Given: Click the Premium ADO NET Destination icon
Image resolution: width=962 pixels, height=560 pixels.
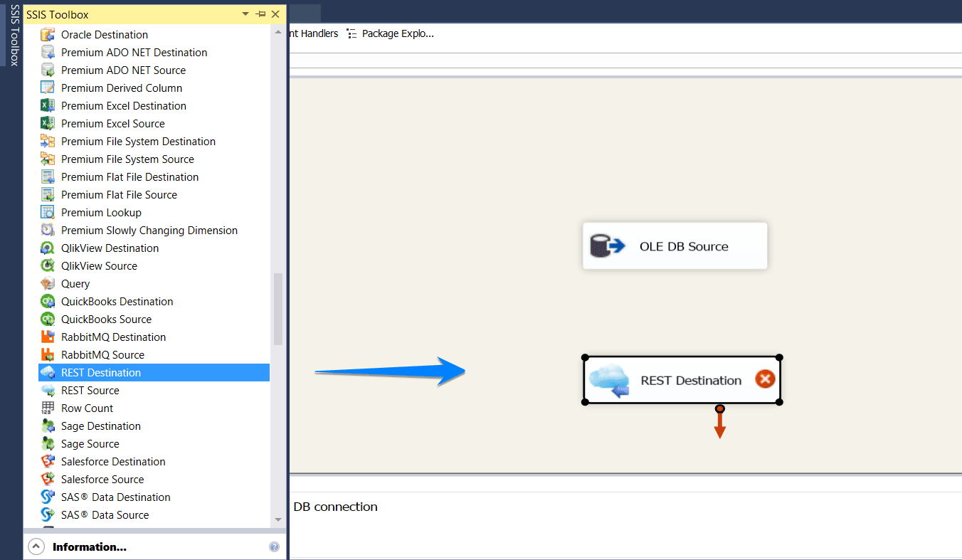Looking at the screenshot, I should click(48, 52).
